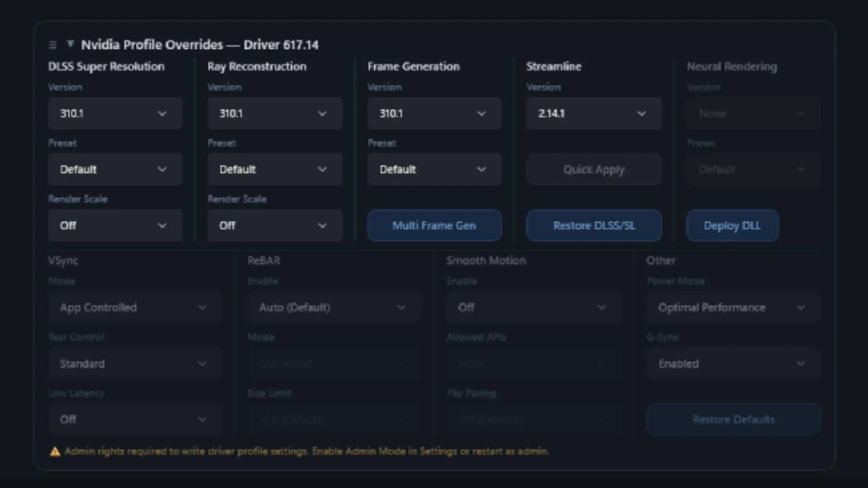Screen dimensions: 868x488
Task: Click the Restore DLSS/SL button
Action: (x=594, y=225)
